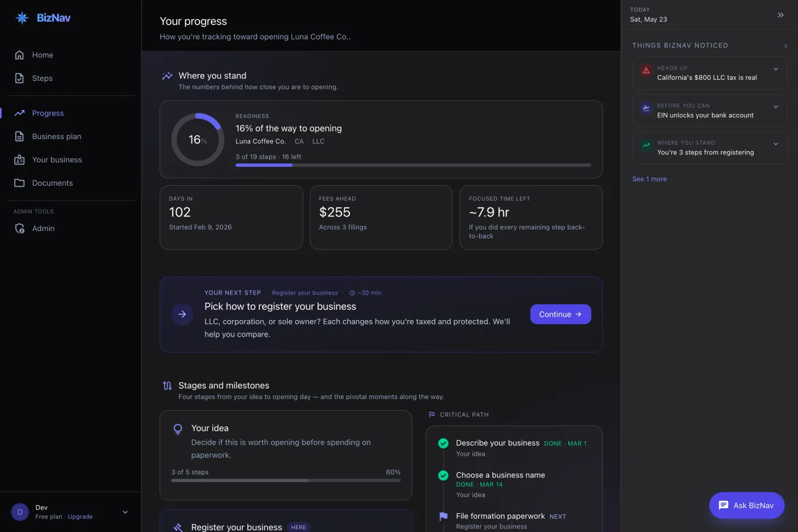
Task: Click the 16% readiness ring
Action: point(197,140)
